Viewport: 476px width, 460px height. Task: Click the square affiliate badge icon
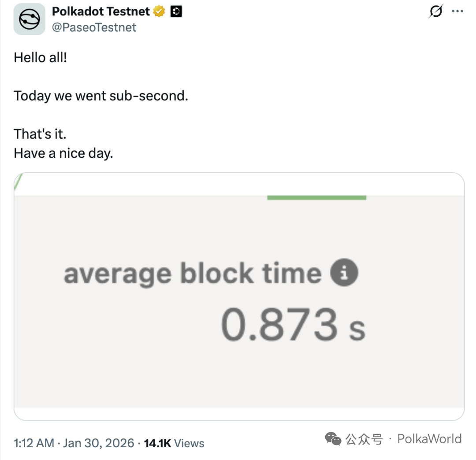tap(176, 11)
